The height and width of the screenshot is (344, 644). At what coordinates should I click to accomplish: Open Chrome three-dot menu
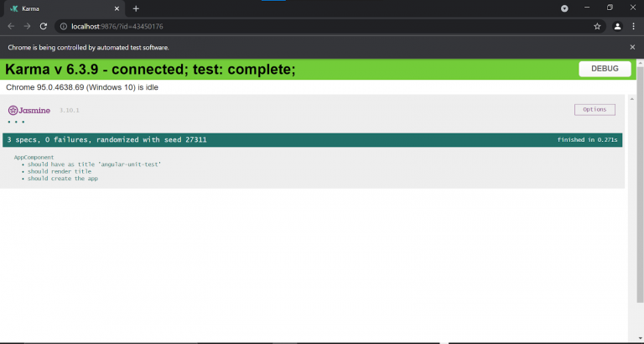click(x=634, y=26)
